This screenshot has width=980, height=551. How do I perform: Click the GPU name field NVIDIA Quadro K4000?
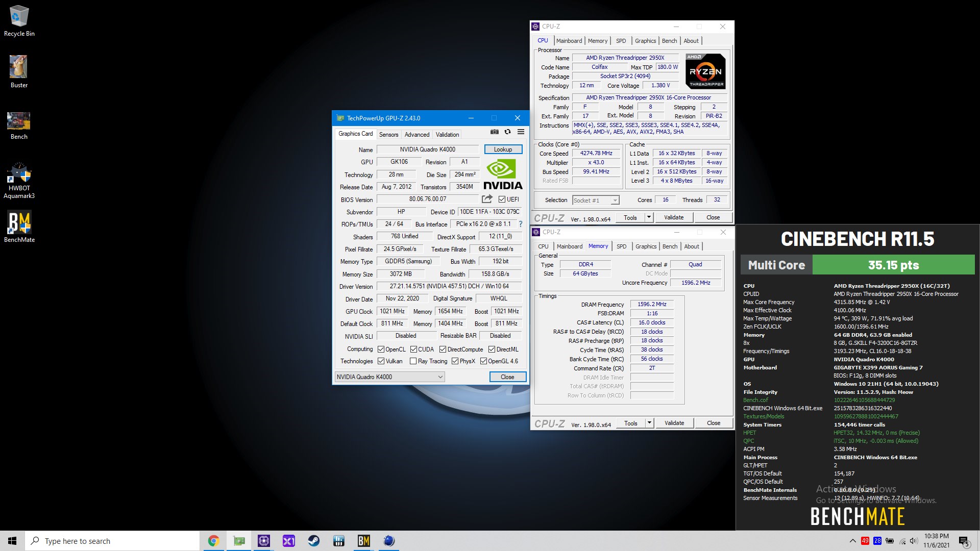pyautogui.click(x=428, y=149)
